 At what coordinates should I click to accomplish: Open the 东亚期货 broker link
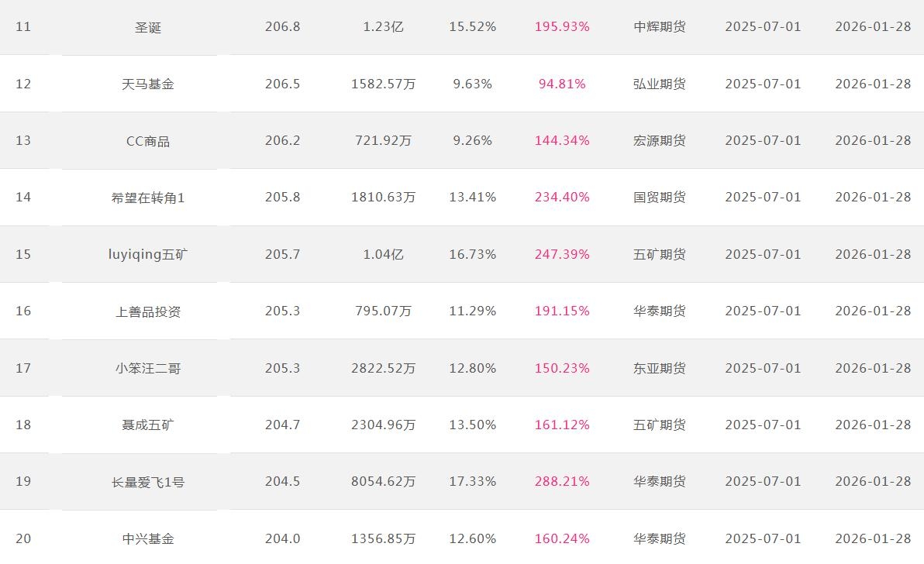pos(660,368)
